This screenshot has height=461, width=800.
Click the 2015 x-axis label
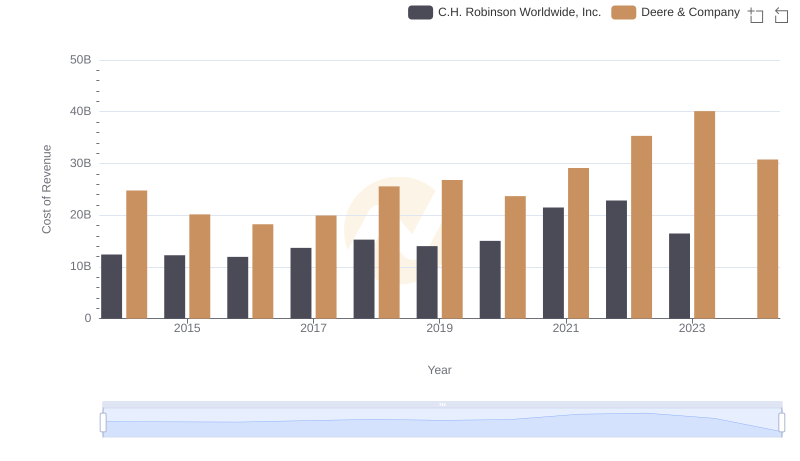pos(187,328)
